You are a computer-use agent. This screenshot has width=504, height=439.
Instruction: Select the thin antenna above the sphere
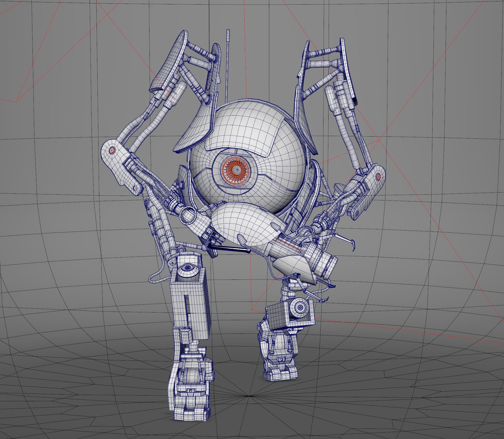(x=228, y=66)
